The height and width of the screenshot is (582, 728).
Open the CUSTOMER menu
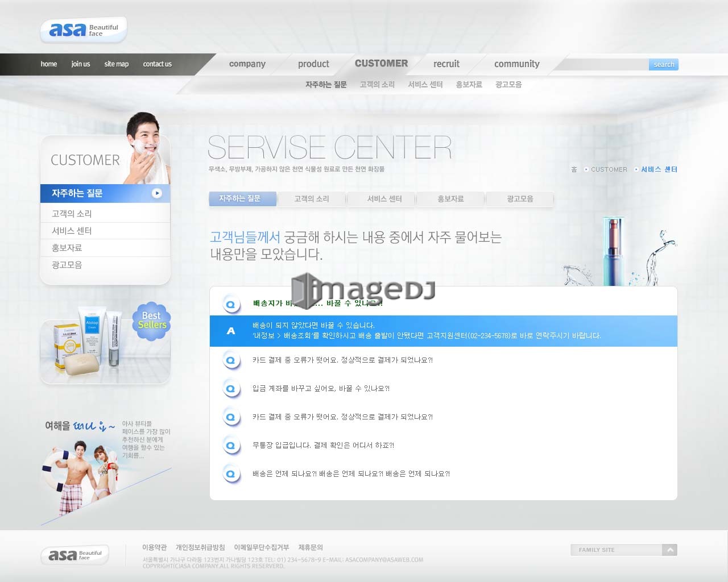click(x=381, y=64)
